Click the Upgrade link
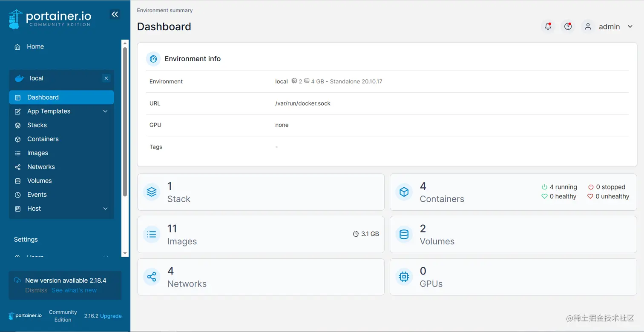Image resolution: width=644 pixels, height=332 pixels. click(x=111, y=316)
